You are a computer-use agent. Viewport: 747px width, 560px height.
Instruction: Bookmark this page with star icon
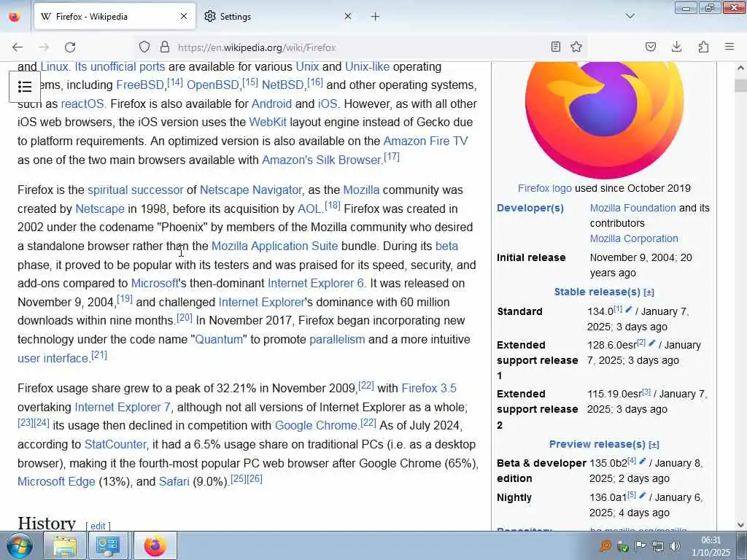[x=576, y=47]
